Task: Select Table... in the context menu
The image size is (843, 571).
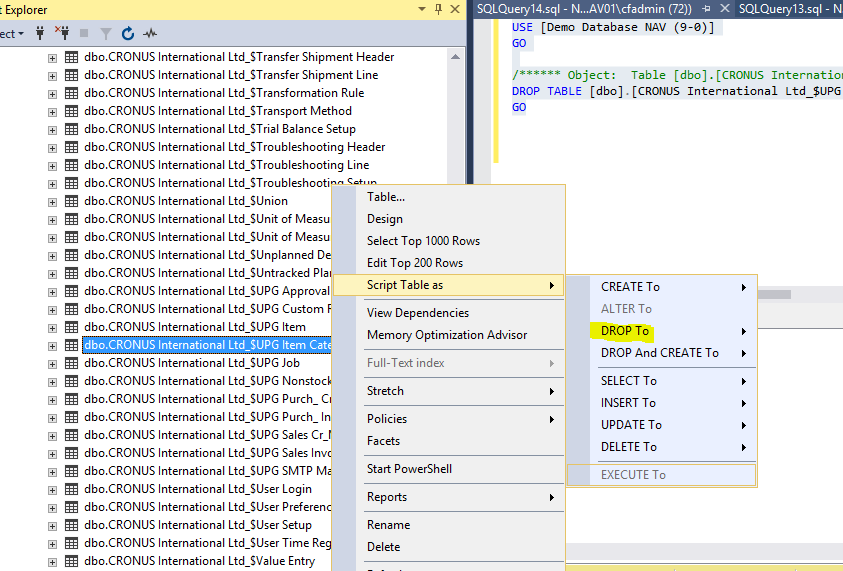Action: coord(448,197)
